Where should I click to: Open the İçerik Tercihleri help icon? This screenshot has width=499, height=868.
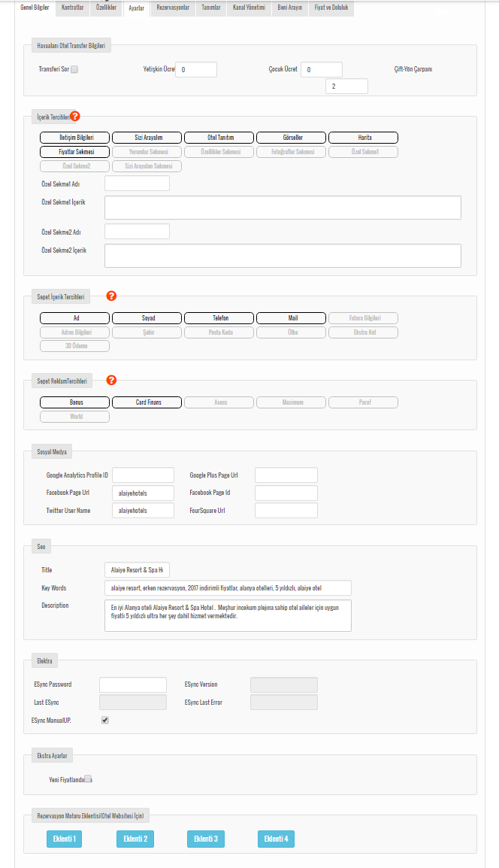[x=75, y=117]
